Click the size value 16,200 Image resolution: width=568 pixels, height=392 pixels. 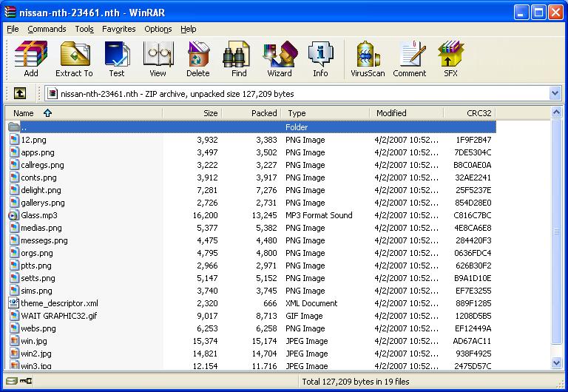point(205,215)
